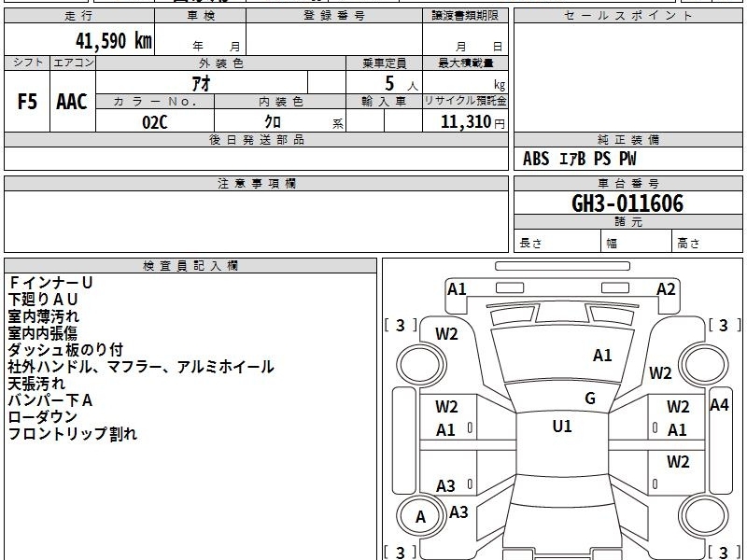This screenshot has height=560, width=747.
Task: Click the 外装色 header
Action: point(221,63)
